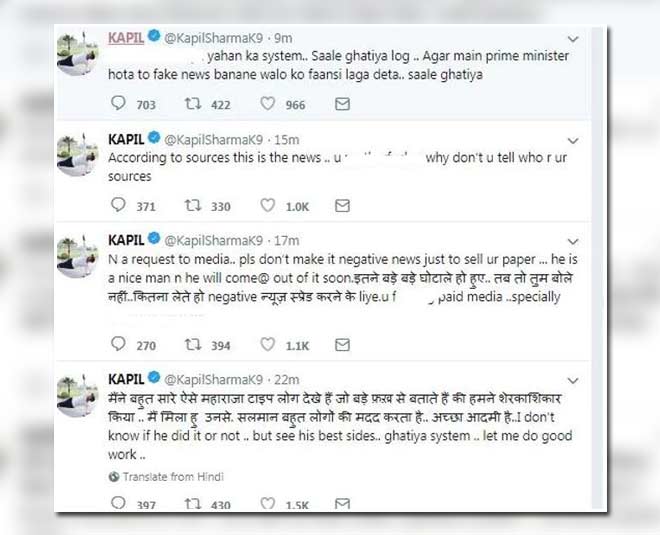Reply to the tweet about sources

(x=117, y=206)
